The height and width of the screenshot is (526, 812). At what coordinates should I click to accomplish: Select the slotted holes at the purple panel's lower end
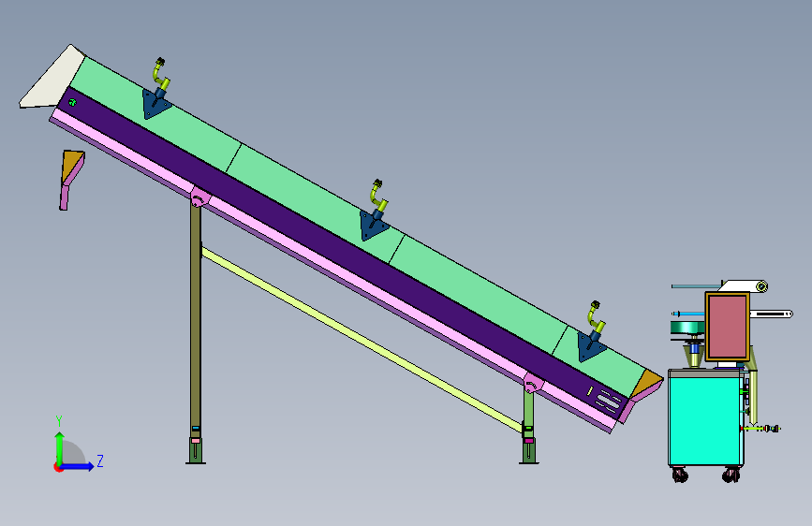(608, 401)
